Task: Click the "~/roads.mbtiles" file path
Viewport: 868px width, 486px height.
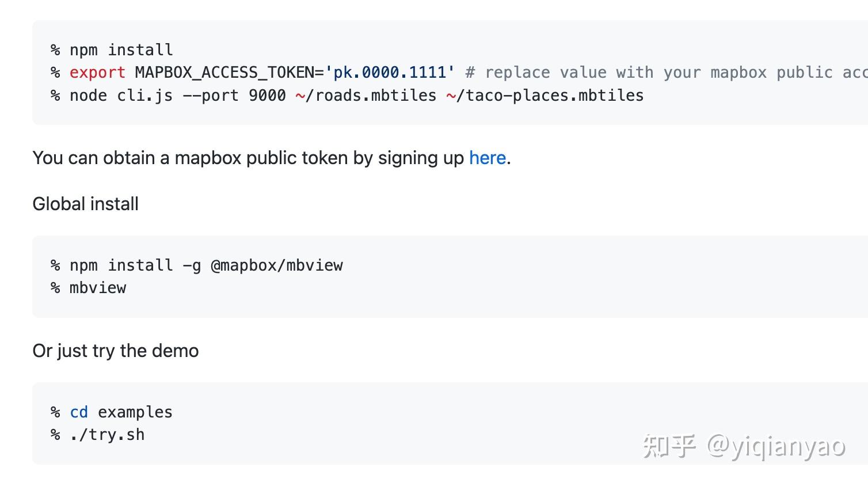Action: 366,96
